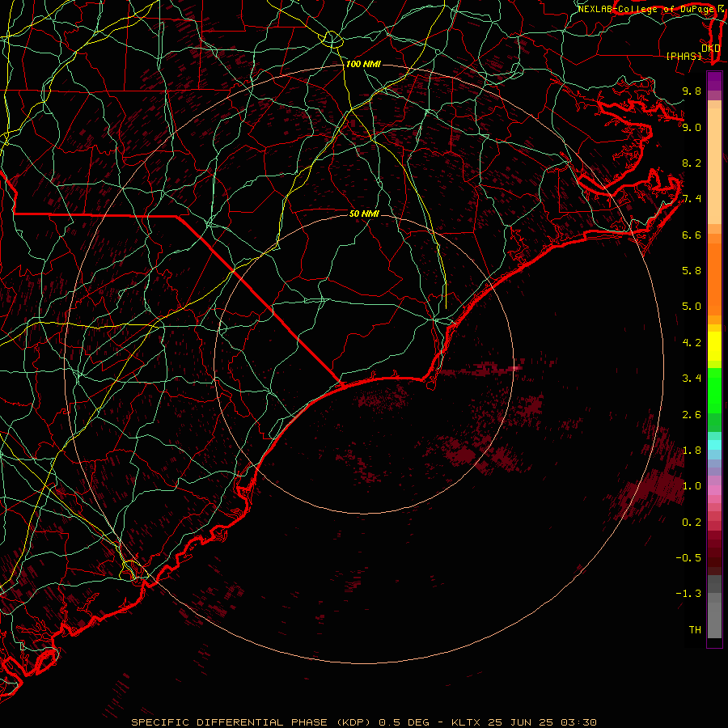728x728 pixels.
Task: Click the 1.0 value on the color scale
Action: pyautogui.click(x=692, y=486)
